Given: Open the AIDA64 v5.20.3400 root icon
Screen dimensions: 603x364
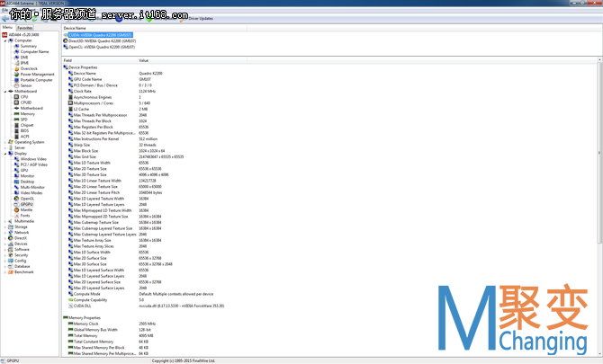Looking at the screenshot, I should [x=4, y=34].
